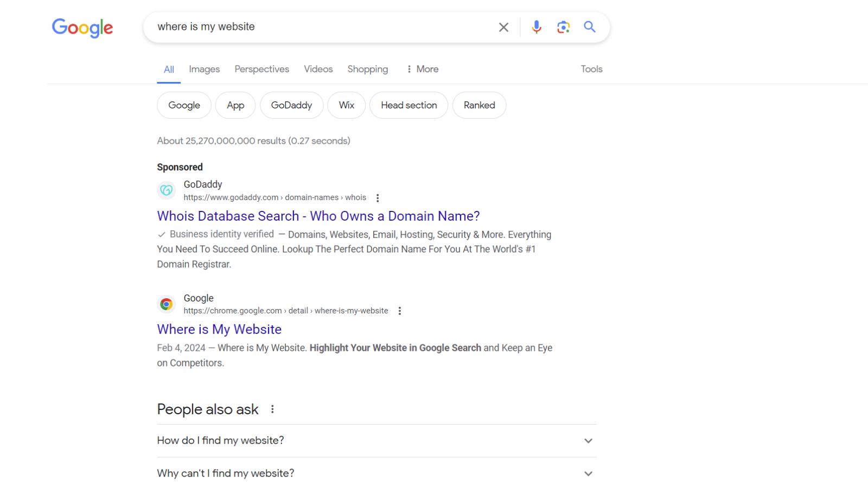Select the Wix filter chip

click(x=346, y=105)
